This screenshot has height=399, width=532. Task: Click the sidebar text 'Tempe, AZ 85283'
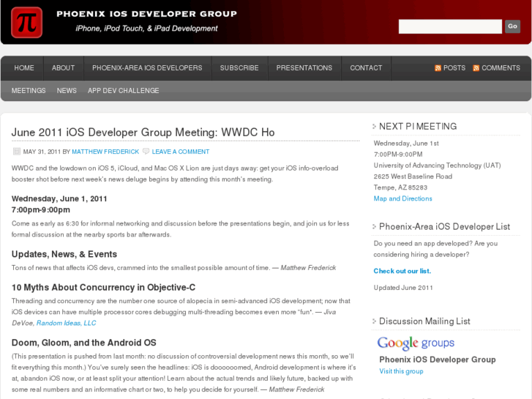(x=400, y=187)
